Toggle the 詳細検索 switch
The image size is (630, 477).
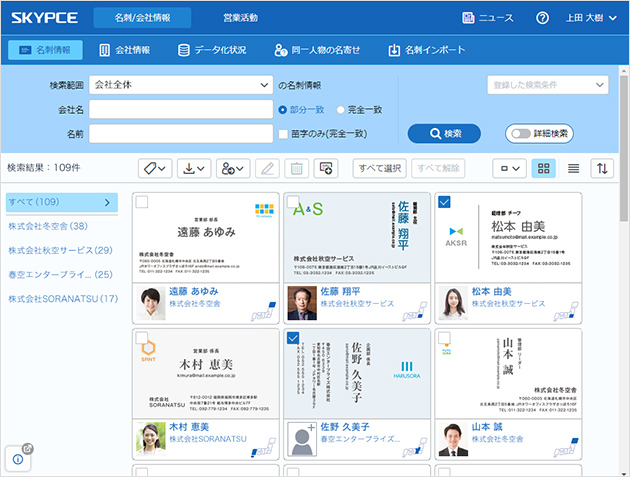pyautogui.click(x=521, y=133)
